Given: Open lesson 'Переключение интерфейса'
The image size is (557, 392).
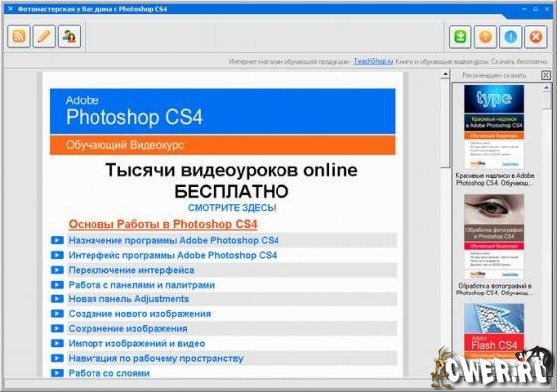Looking at the screenshot, I should click(x=131, y=270).
